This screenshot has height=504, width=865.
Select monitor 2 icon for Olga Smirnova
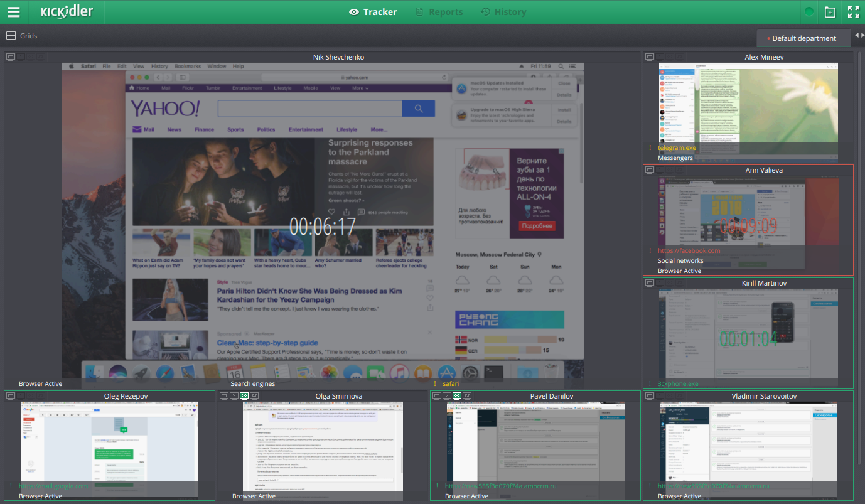tap(234, 396)
